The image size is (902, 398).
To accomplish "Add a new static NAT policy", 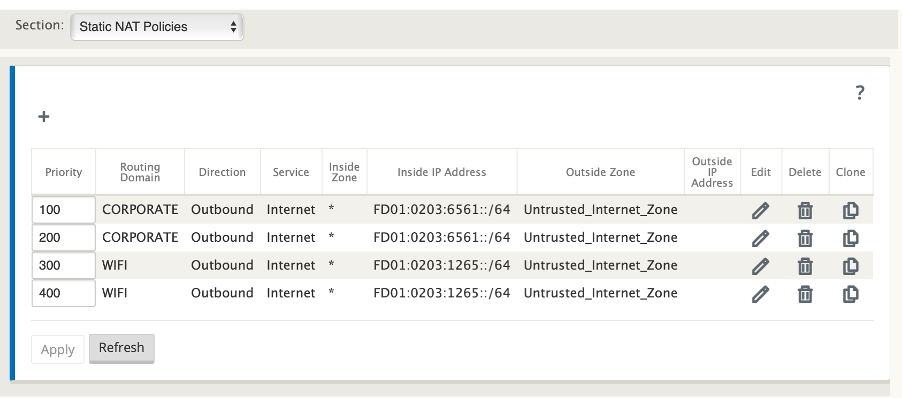I will pyautogui.click(x=44, y=117).
